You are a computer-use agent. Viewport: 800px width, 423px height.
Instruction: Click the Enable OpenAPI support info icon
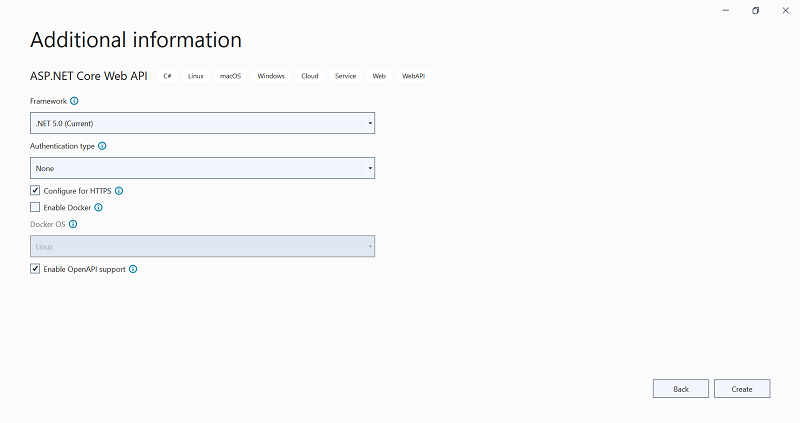coord(133,269)
